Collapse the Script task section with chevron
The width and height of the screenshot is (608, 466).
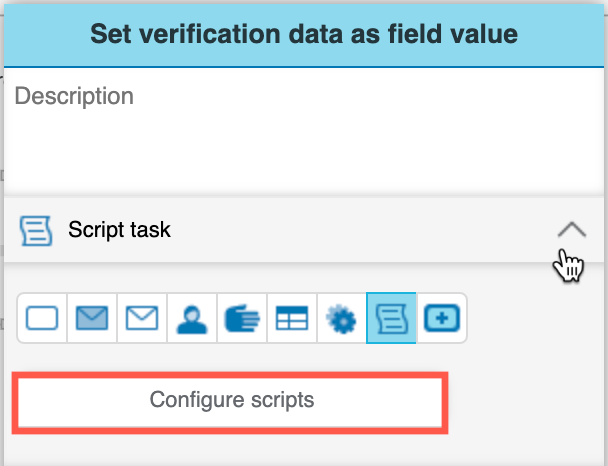571,230
